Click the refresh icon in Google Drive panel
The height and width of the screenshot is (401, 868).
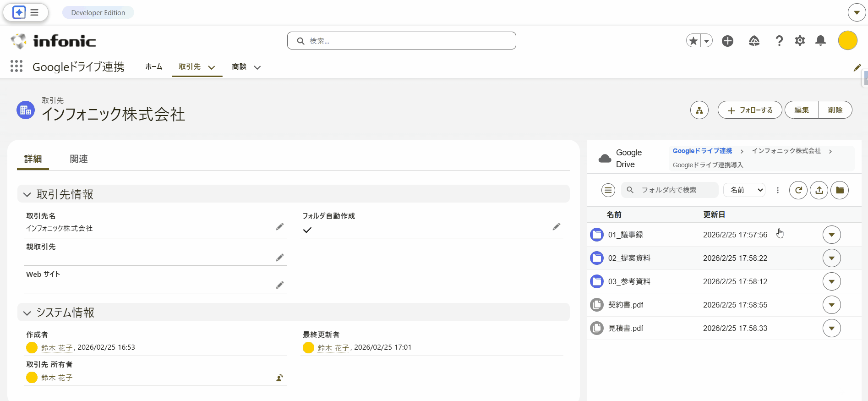click(798, 190)
